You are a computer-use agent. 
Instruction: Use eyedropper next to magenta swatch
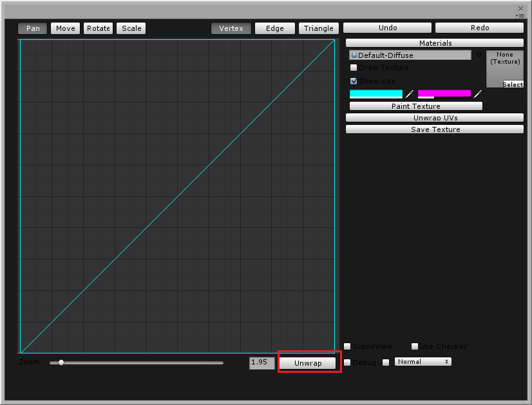478,94
